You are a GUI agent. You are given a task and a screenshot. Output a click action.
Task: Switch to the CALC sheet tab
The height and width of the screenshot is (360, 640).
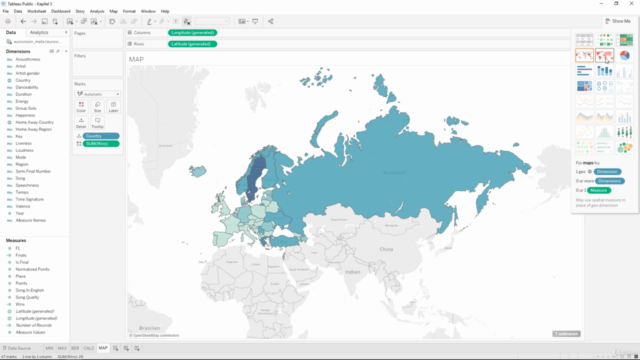89,348
